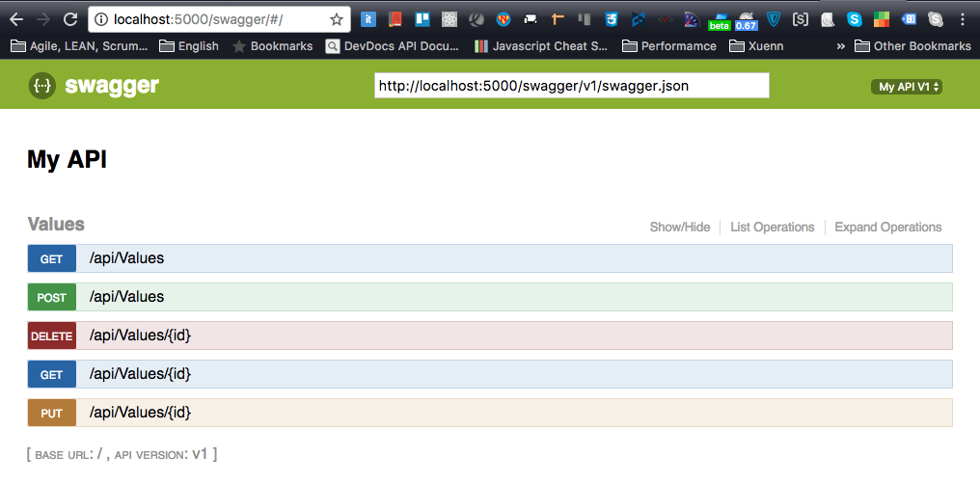Expand the PUT /api/Values/{id} operation
The image size is (980, 483).
(140, 413)
